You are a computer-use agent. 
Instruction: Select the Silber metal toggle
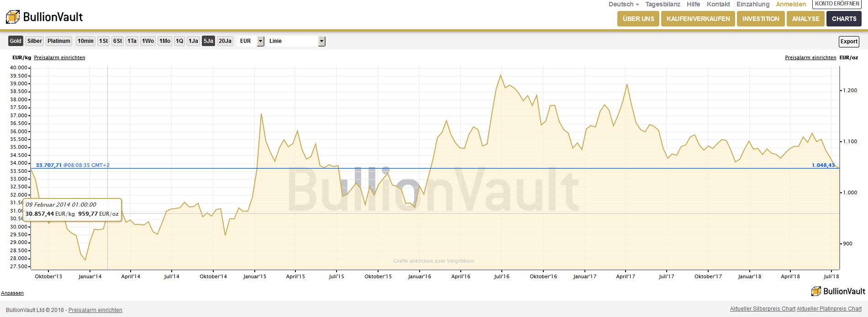pyautogui.click(x=35, y=41)
